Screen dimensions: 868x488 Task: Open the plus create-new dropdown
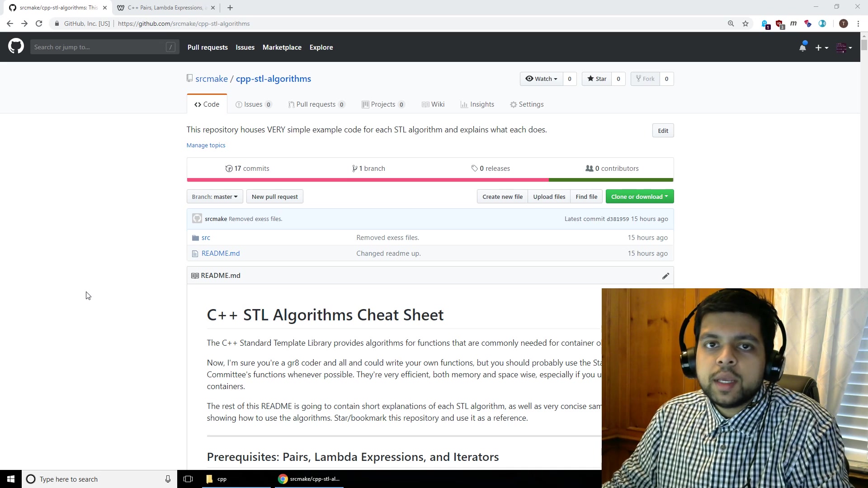pos(822,47)
